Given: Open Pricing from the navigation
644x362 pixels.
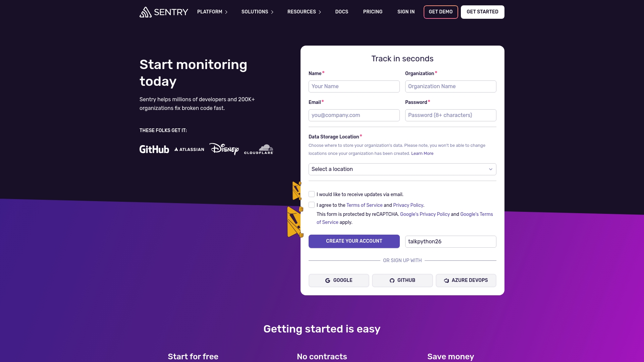Looking at the screenshot, I should (373, 12).
